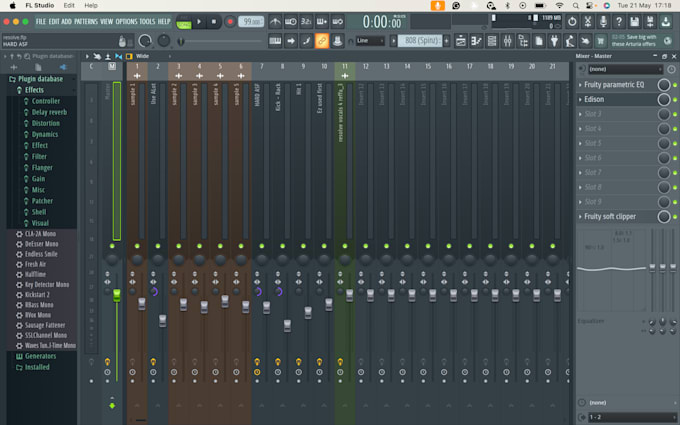This screenshot has height=425, width=680.
Task: Open Fruity parametric EQ slot arrow
Action: (580, 85)
